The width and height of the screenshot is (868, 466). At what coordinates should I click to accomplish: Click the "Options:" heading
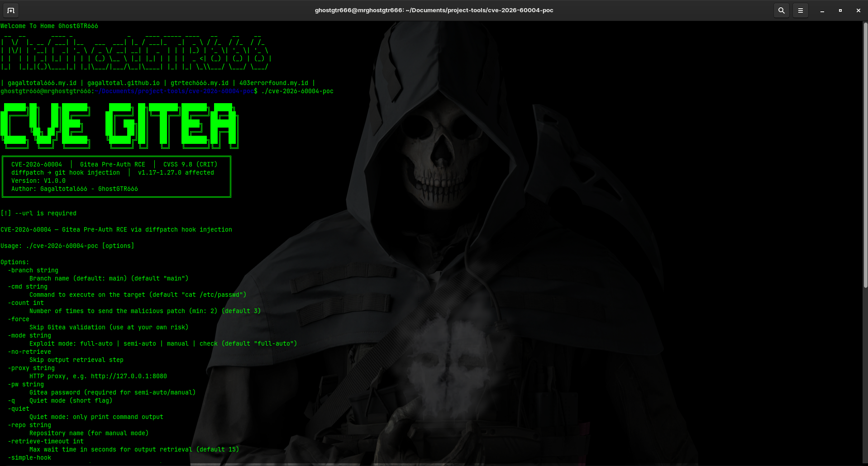pyautogui.click(x=15, y=262)
